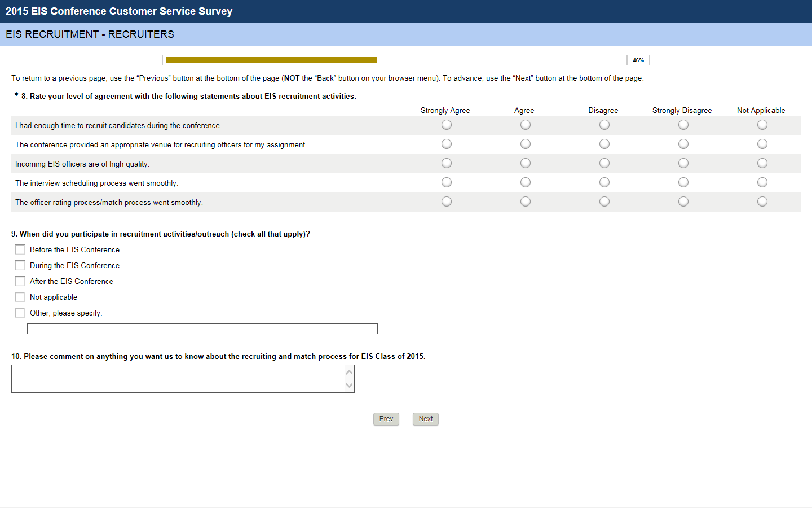Enable the Other, please specify checkbox
Screen dimensions: 812x508
[20, 313]
